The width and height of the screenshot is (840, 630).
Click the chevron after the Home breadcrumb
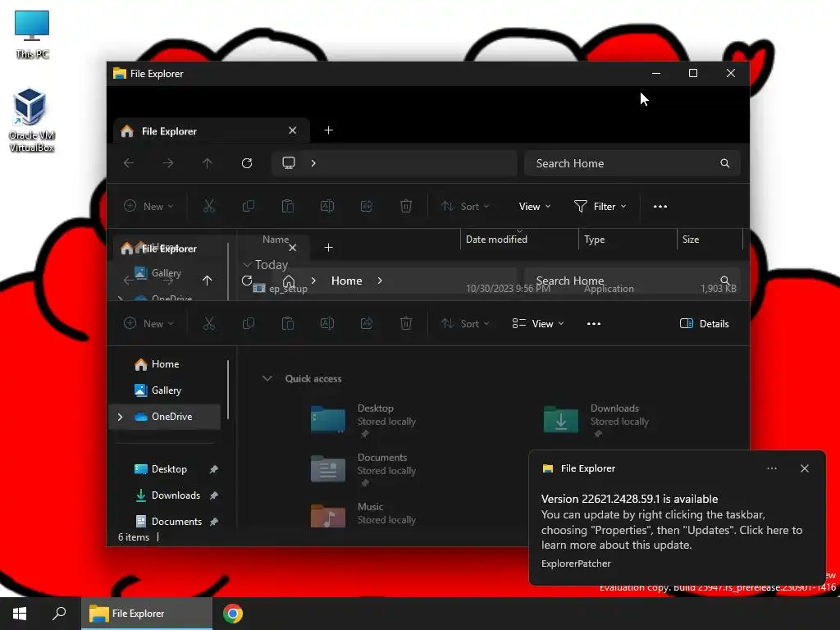380,281
